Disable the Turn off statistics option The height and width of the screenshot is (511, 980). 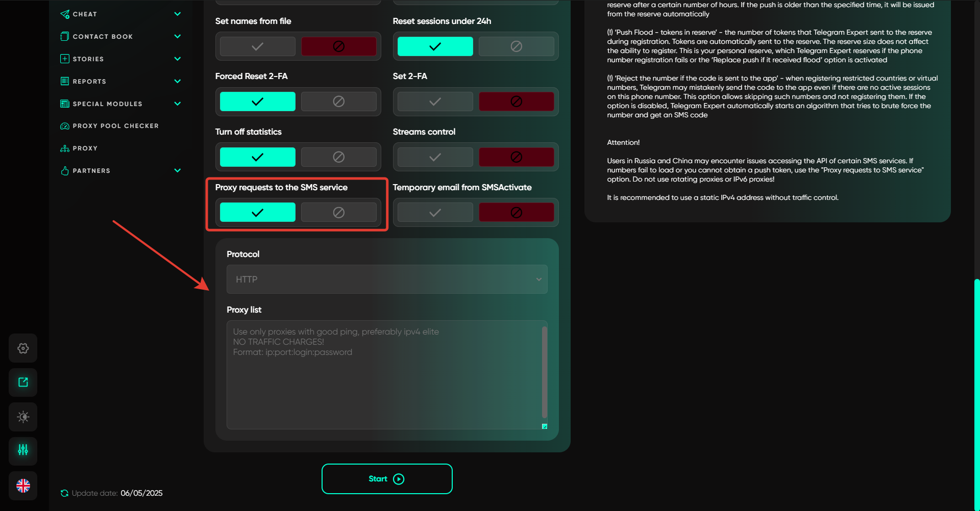pyautogui.click(x=338, y=157)
